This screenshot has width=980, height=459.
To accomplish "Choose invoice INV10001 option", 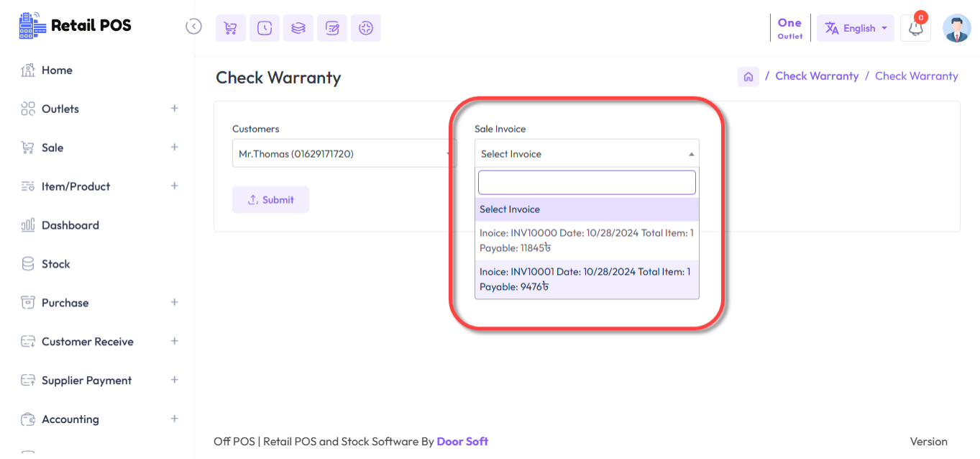I will click(x=586, y=279).
